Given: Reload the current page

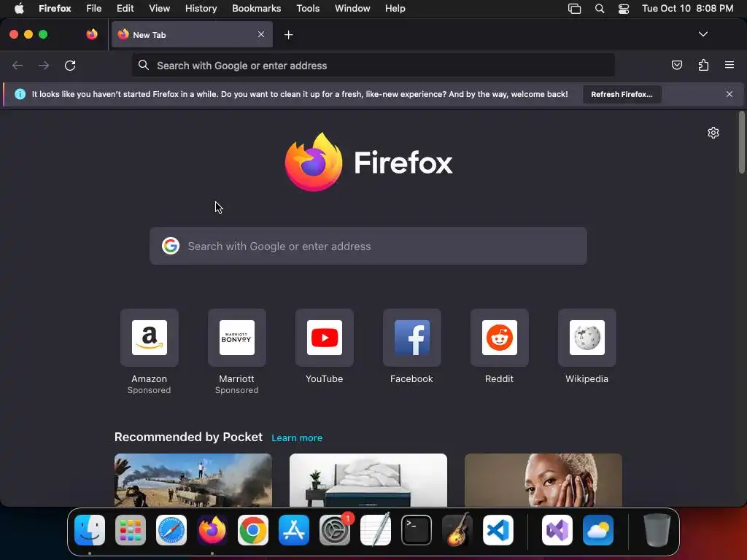Looking at the screenshot, I should tap(70, 65).
